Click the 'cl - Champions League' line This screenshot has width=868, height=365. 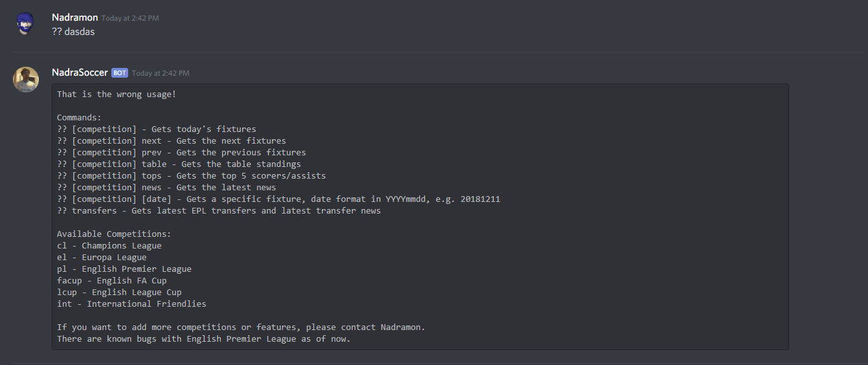[109, 246]
